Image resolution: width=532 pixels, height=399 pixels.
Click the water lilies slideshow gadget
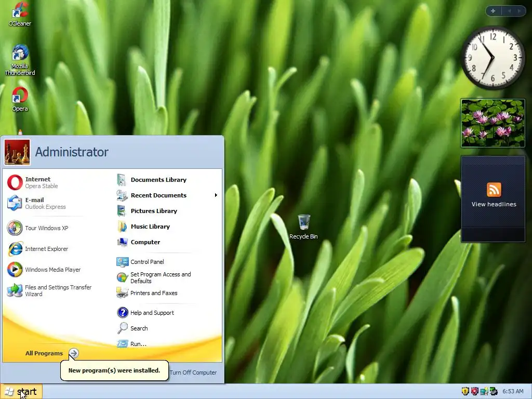click(x=493, y=123)
